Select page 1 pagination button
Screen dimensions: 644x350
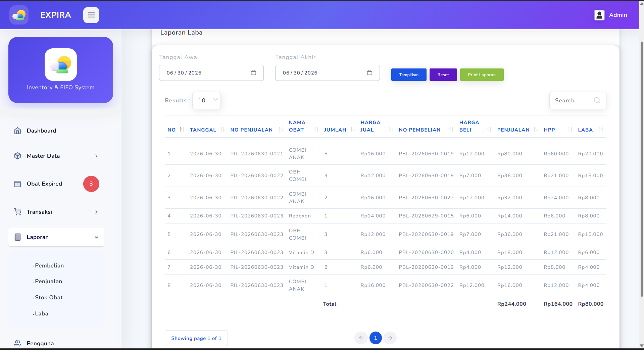click(x=376, y=338)
